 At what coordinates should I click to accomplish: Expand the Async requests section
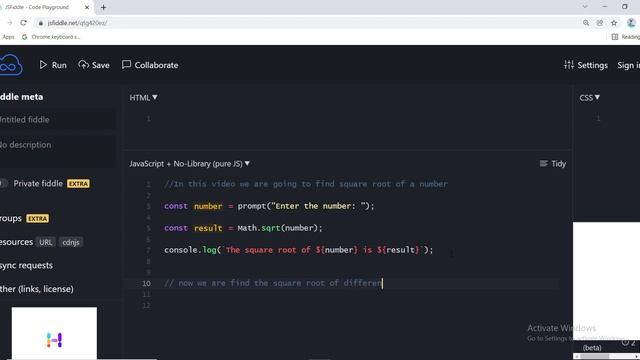27,265
